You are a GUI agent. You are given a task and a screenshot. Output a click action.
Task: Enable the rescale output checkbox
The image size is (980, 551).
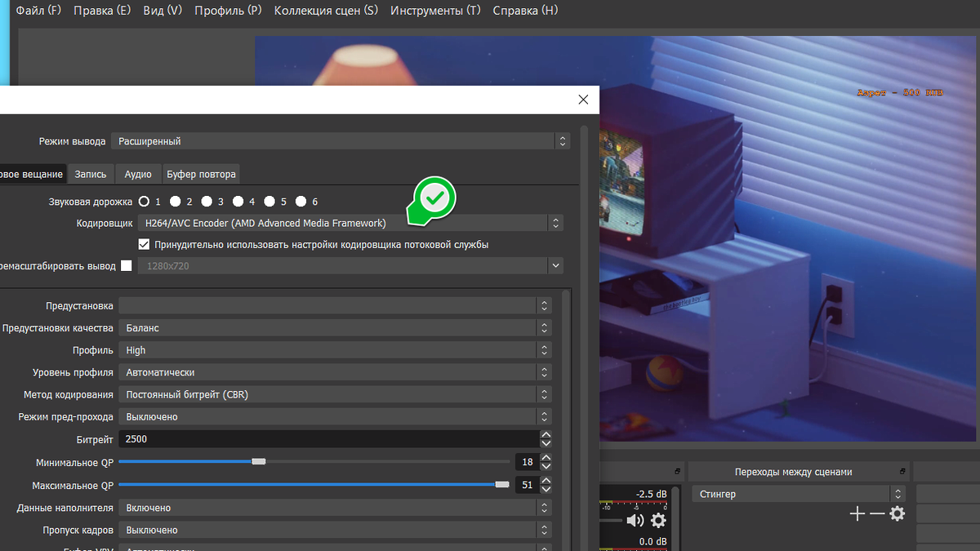click(126, 265)
